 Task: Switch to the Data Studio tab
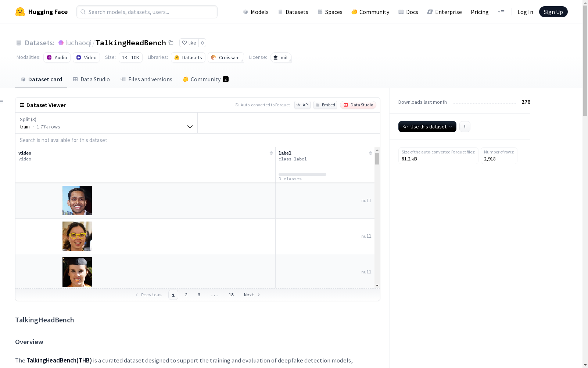point(91,79)
